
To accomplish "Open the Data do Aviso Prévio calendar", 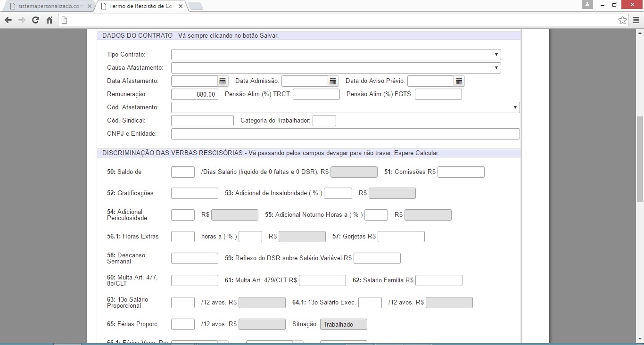I will (x=459, y=81).
